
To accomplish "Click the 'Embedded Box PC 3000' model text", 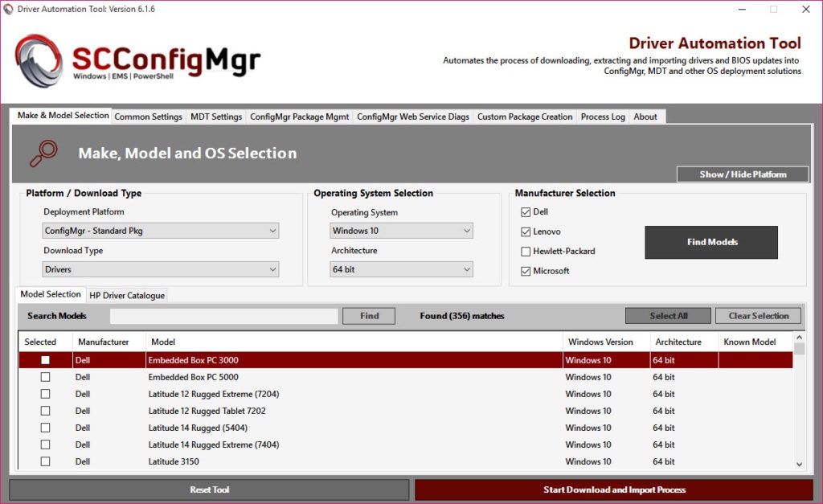I will 193,360.
